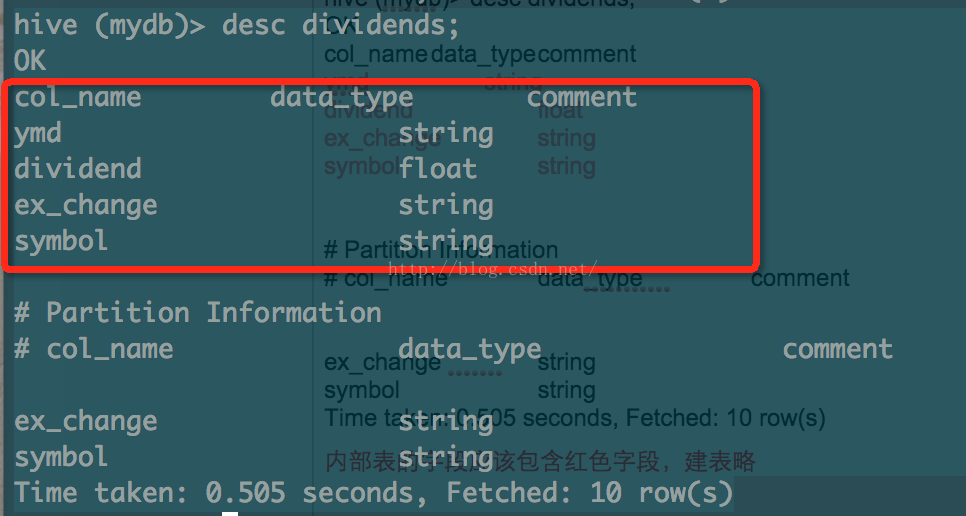The height and width of the screenshot is (516, 966).
Task: Click the large # Partition Information heading
Action: click(197, 313)
